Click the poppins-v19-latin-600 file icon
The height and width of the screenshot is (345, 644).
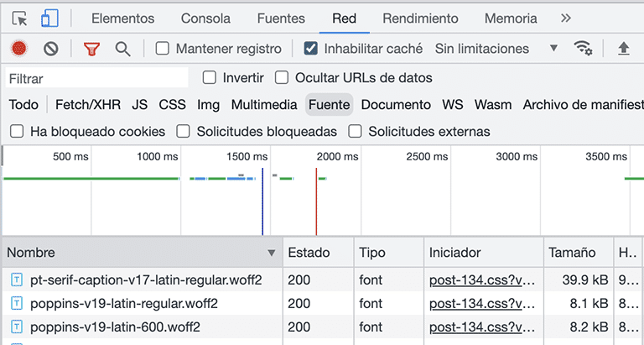coord(17,327)
